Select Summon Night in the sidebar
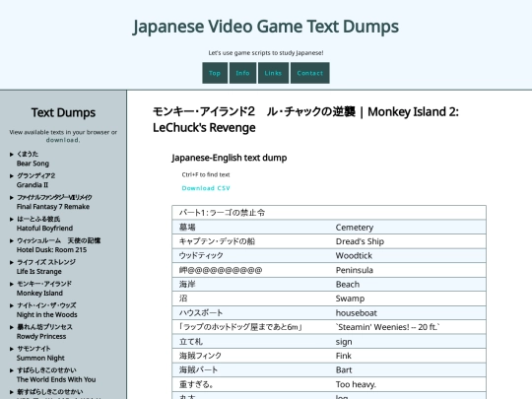 click(40, 354)
